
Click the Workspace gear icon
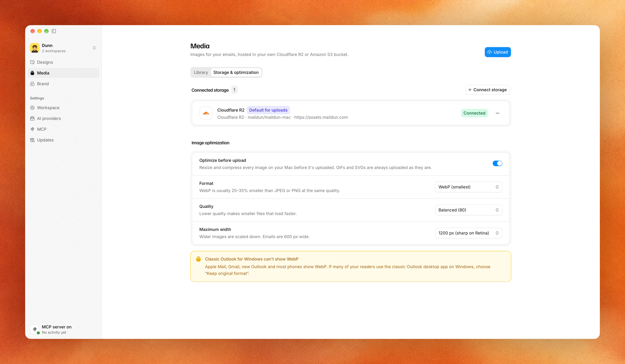32,108
